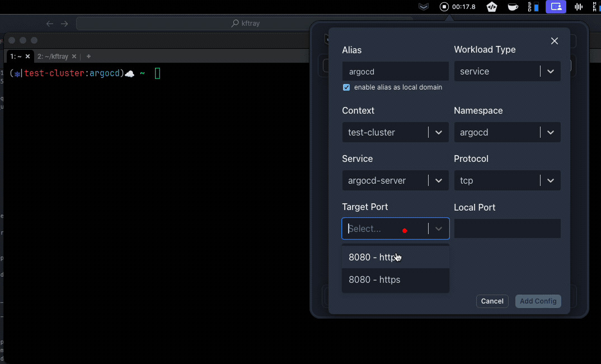Expand the Namespace dropdown showing argocd

tap(507, 132)
